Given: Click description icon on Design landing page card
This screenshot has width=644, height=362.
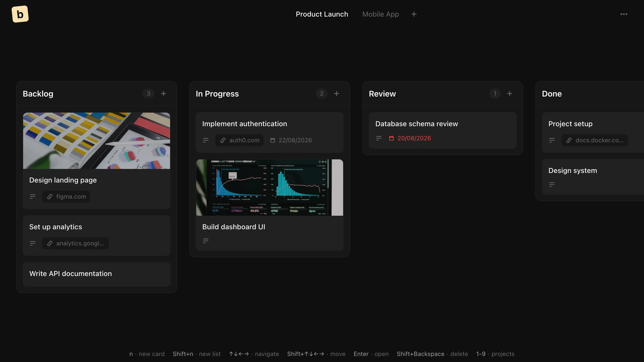Looking at the screenshot, I should [x=33, y=197].
